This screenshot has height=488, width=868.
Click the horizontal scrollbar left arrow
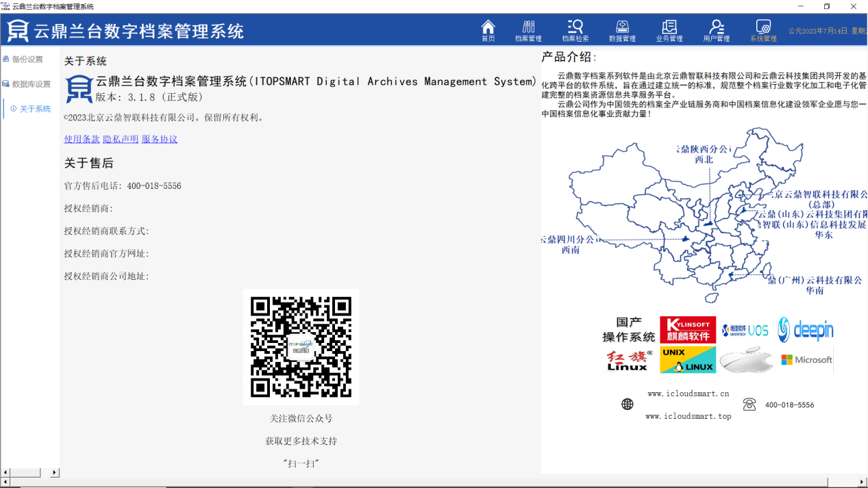5,472
